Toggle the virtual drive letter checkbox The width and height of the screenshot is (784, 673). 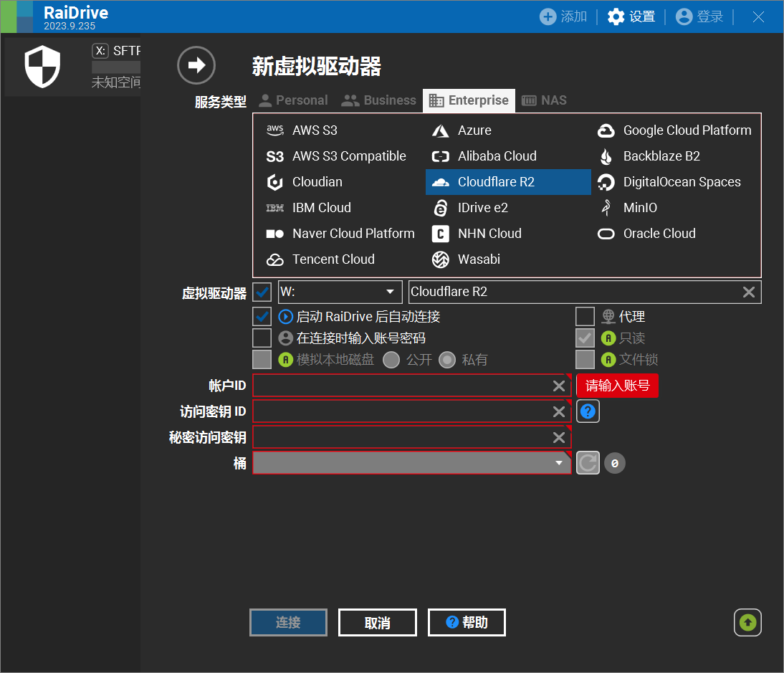(262, 292)
